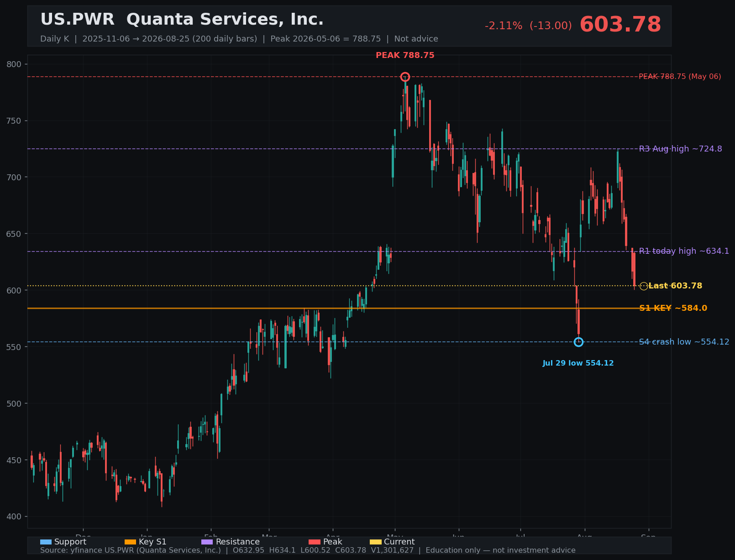Image resolution: width=735 pixels, height=560 pixels.
Task: Click the 550 y-axis tick label
Action: point(14,347)
